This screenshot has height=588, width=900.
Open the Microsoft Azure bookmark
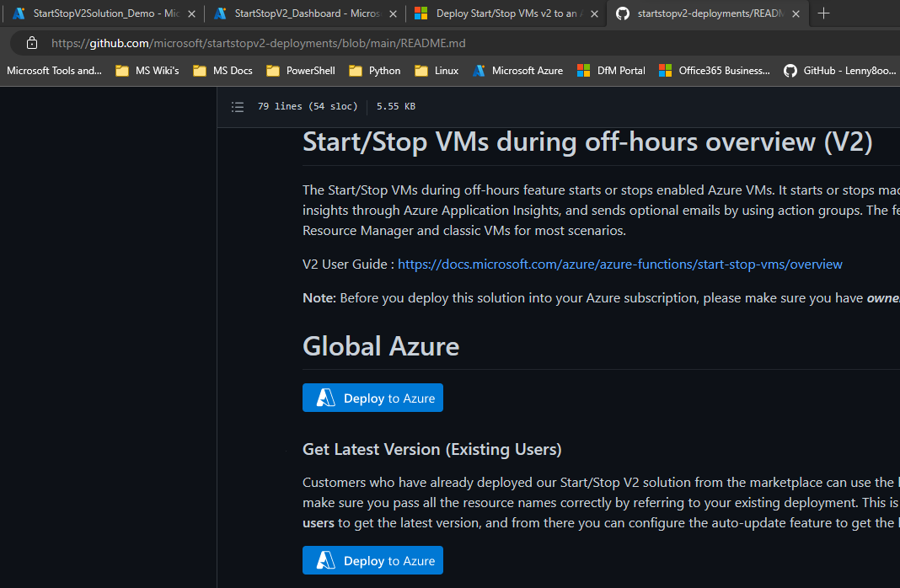pos(517,71)
